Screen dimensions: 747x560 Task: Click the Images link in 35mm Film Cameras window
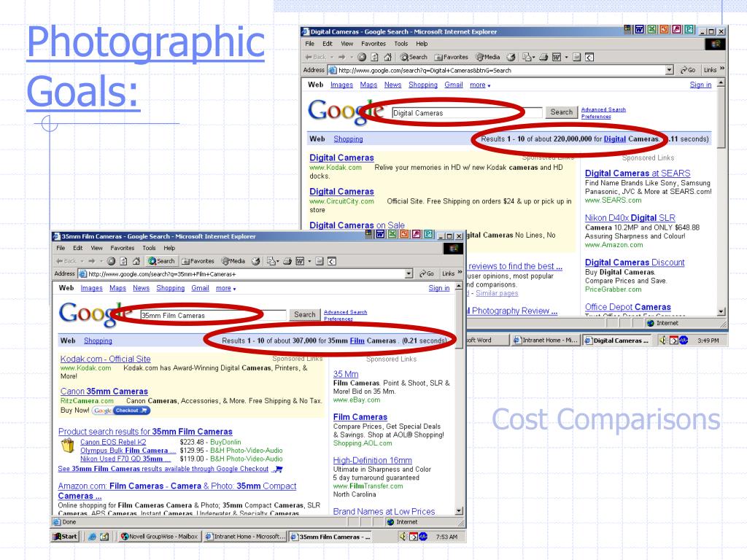91,288
